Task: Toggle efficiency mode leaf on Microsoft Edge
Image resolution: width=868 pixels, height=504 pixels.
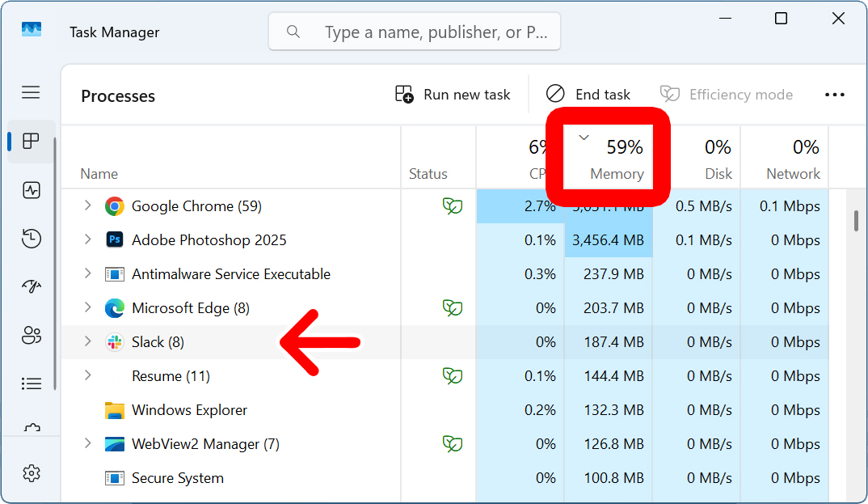Action: coord(453,307)
